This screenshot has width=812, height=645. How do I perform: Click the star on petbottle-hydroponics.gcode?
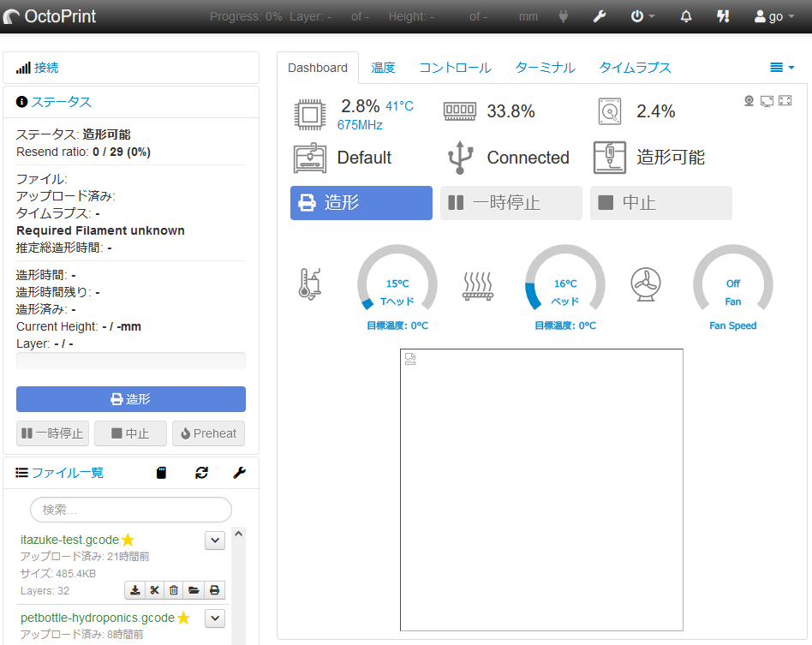click(x=184, y=618)
